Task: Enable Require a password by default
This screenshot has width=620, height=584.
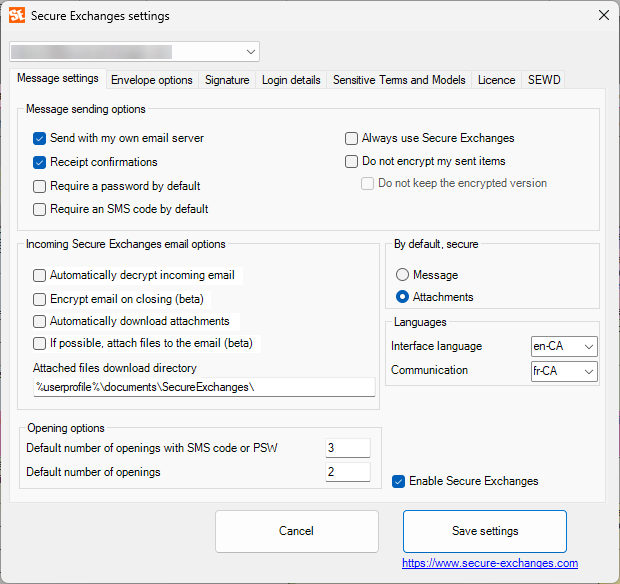Action: click(x=40, y=186)
